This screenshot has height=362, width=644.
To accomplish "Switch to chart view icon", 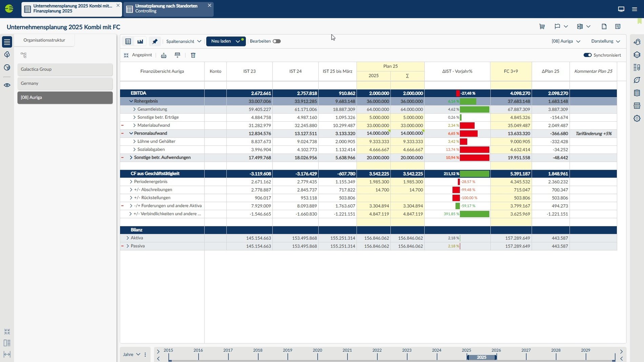I will point(140,41).
